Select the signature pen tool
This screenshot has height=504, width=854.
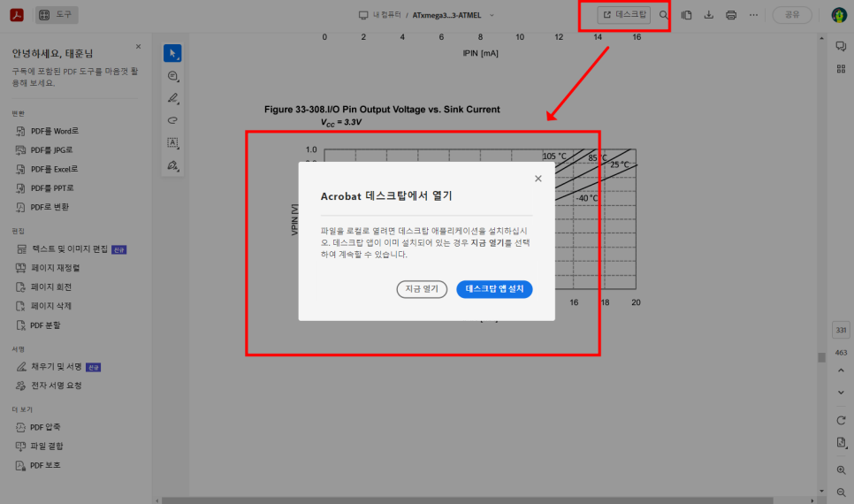pyautogui.click(x=172, y=165)
